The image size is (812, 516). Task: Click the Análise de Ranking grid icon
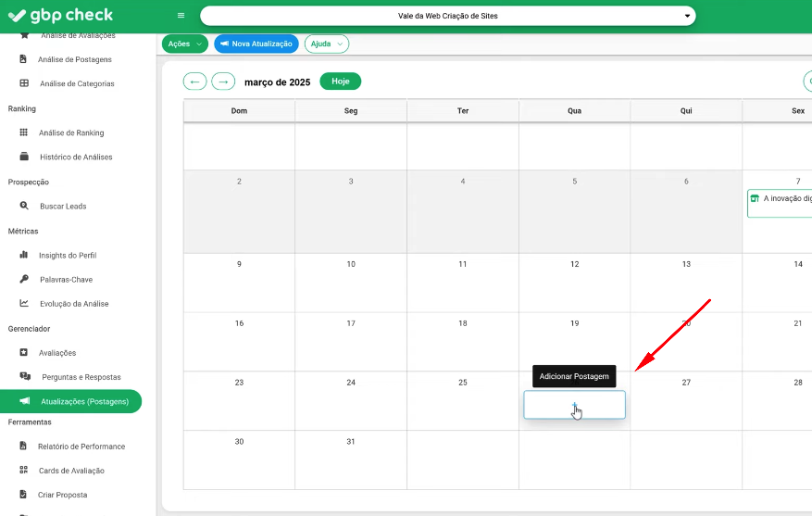[23, 132]
